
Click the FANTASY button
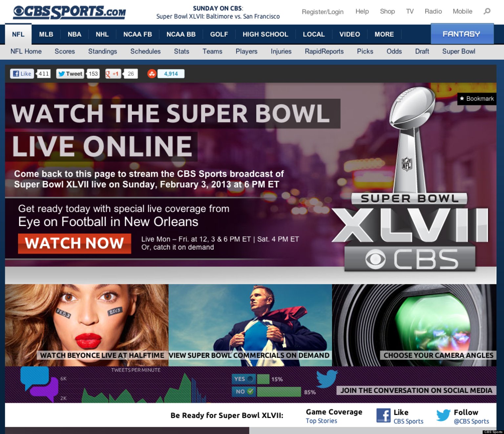coord(462,34)
